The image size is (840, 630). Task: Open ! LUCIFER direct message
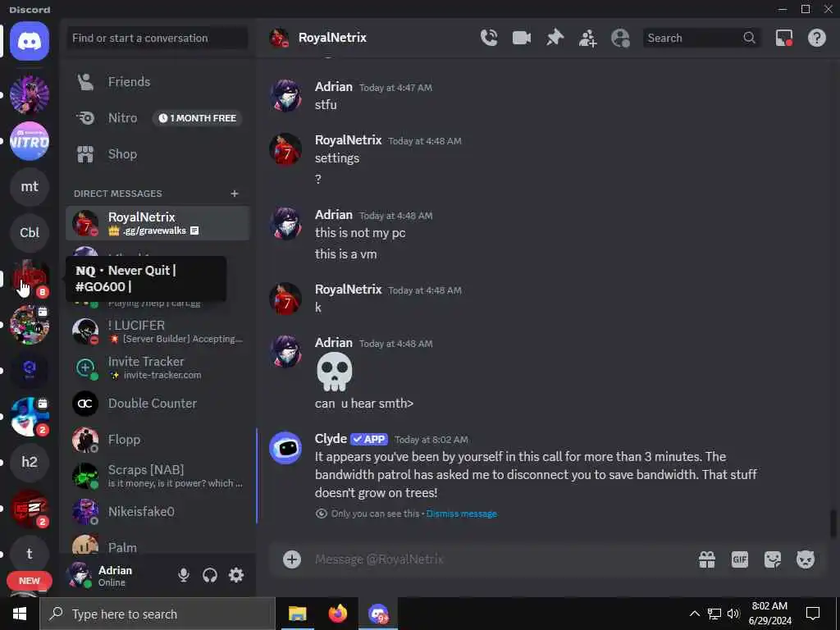click(157, 331)
